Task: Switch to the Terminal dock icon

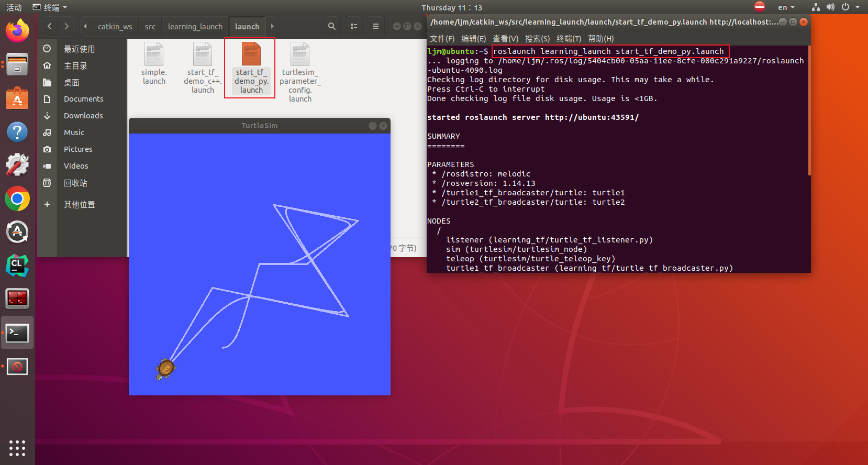Action: pos(17,333)
